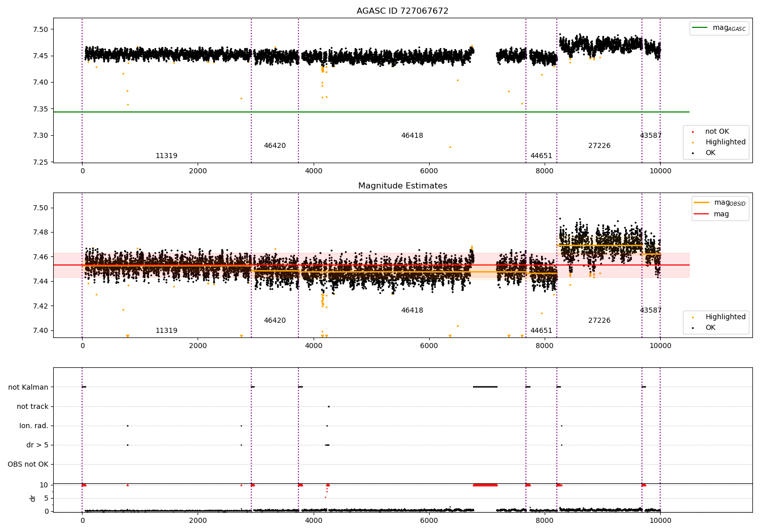Click the green mag AGASC horizontal line in top plot
Image resolution: width=760 pixels, height=532 pixels.
371,112
